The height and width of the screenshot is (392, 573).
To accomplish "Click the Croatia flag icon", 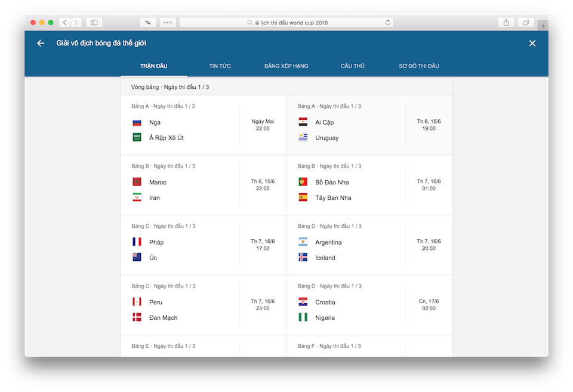I will pyautogui.click(x=303, y=302).
